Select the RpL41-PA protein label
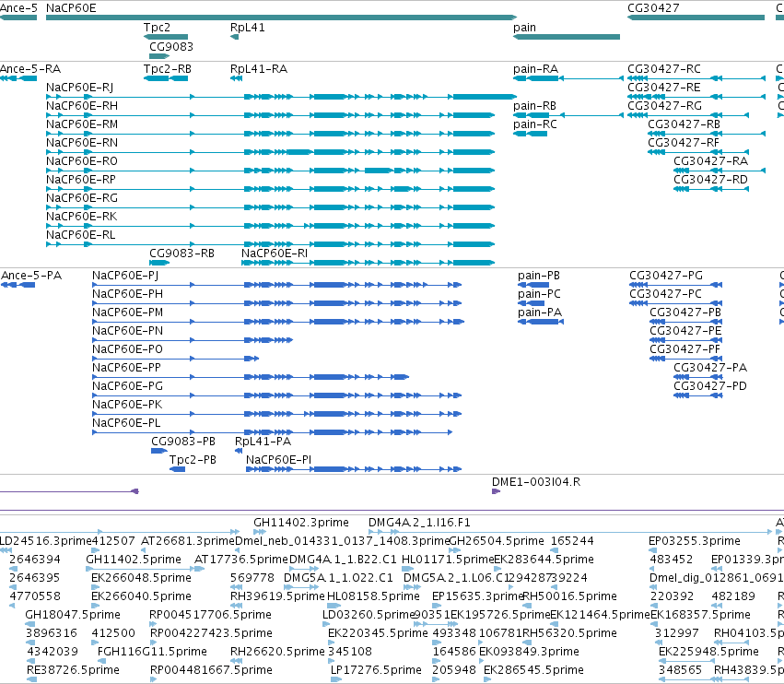The width and height of the screenshot is (784, 684). [x=263, y=442]
